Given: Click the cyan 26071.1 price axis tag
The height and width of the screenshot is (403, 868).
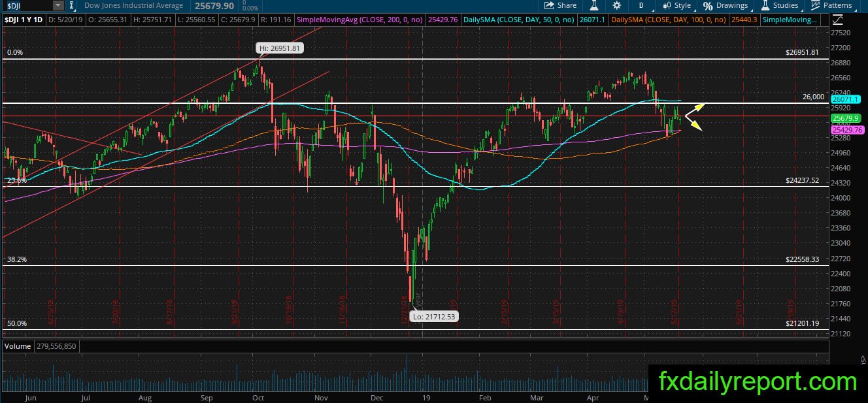Looking at the screenshot, I should (846, 99).
